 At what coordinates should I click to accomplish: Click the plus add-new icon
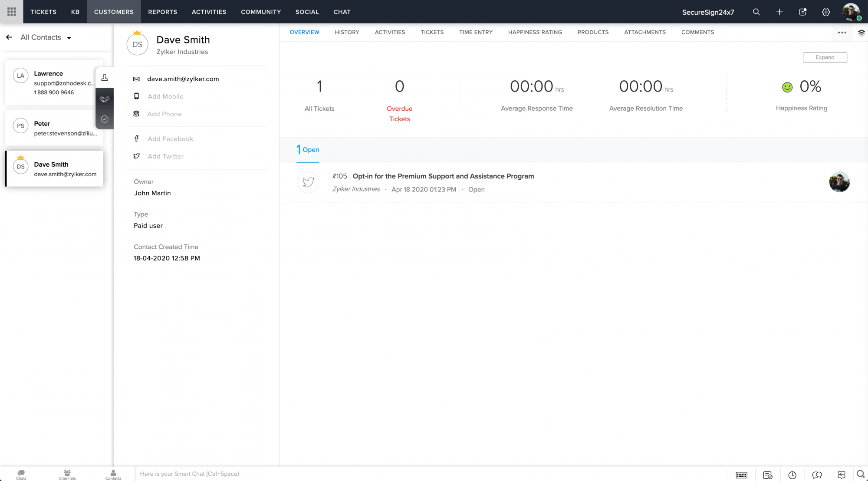[x=779, y=12]
